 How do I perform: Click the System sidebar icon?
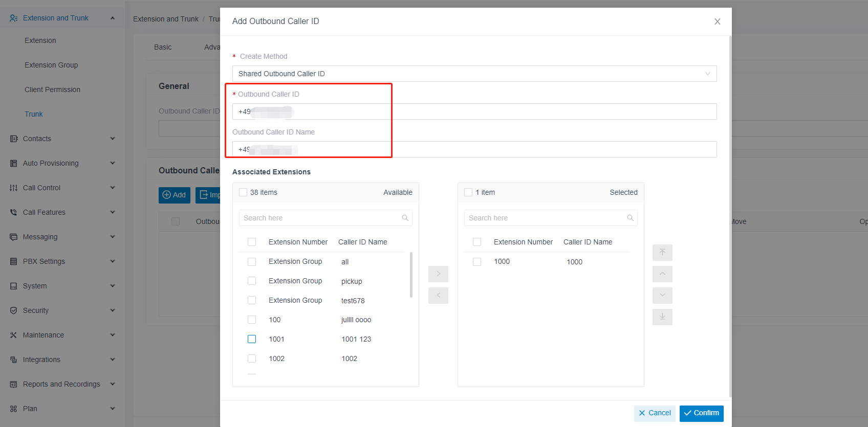click(14, 286)
